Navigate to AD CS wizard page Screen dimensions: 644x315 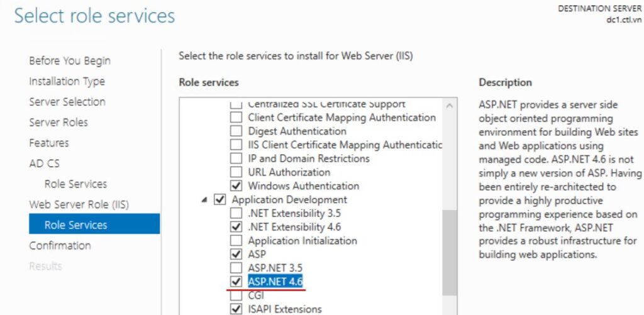(44, 163)
